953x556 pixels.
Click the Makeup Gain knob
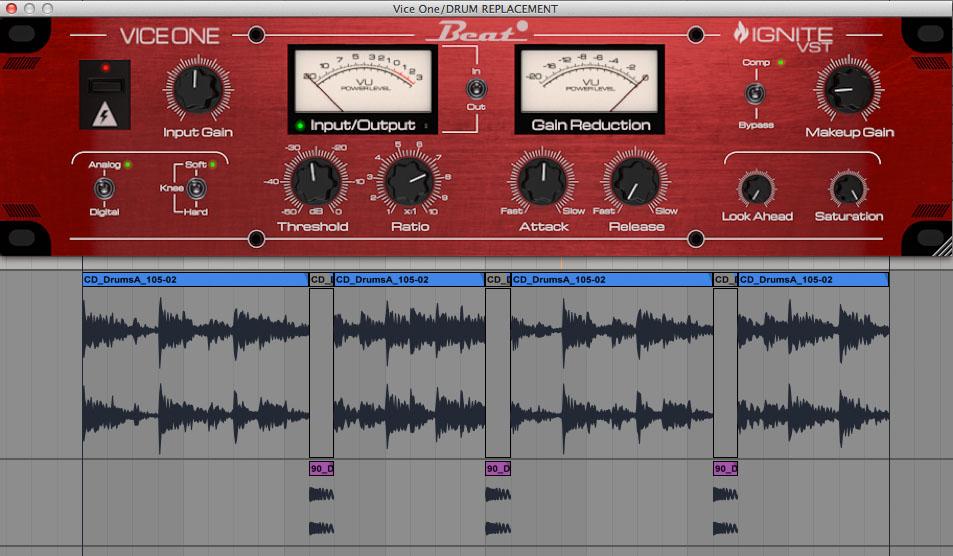[x=849, y=89]
